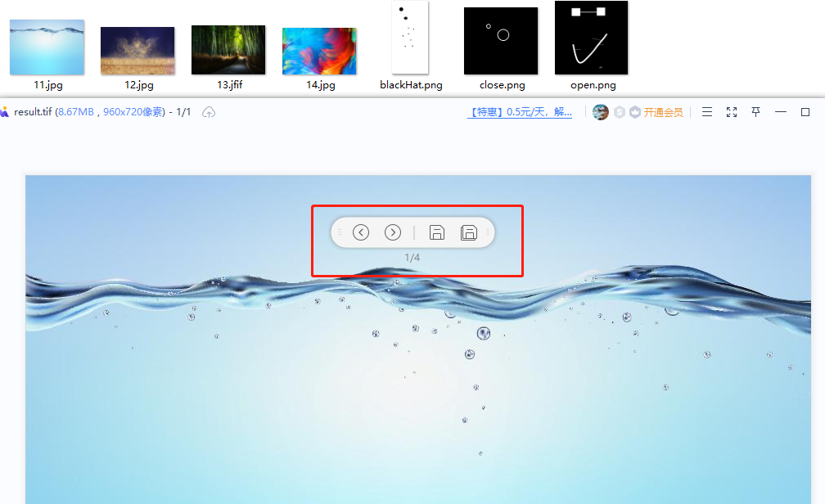
Task: Click the cloud upload icon beside result.tif
Action: 208,112
